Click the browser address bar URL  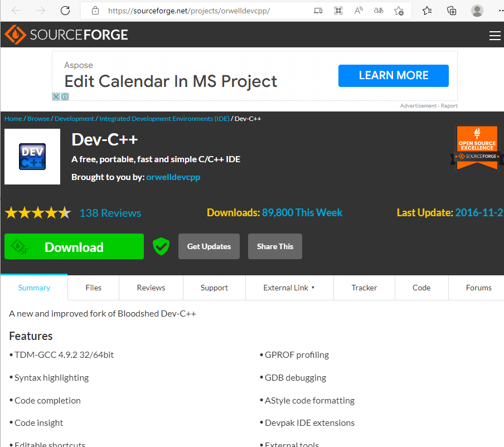189,11
